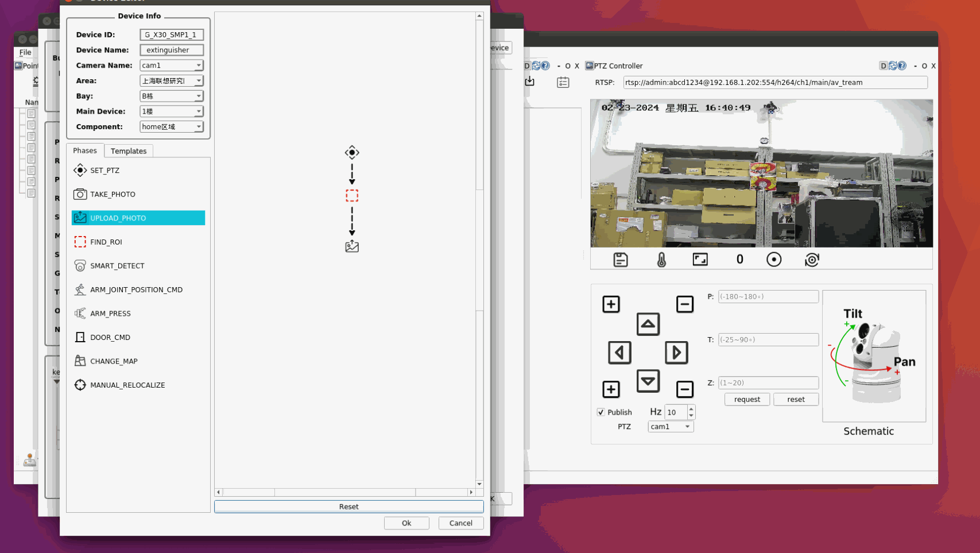Click the save icon below camera feed
Screen dimensions: 980x553
pos(620,260)
